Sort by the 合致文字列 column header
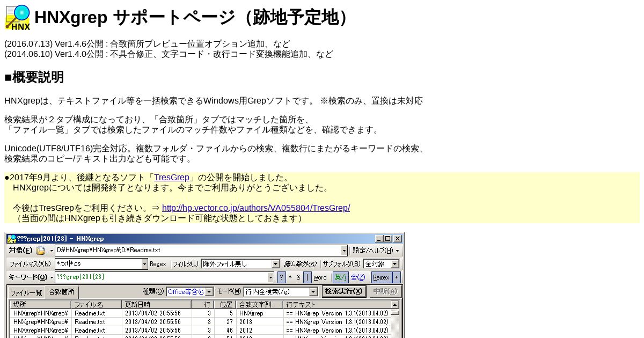This screenshot has width=644, height=338. (x=259, y=305)
